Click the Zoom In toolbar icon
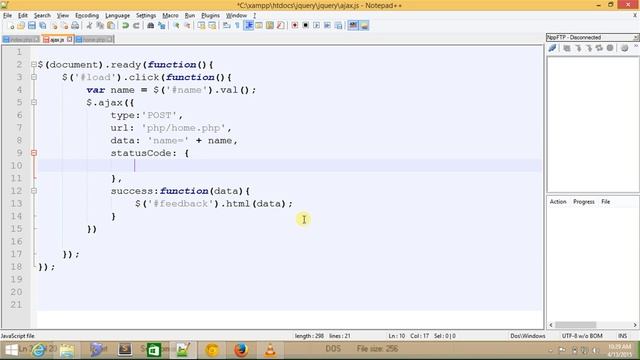Screen dimensions: 640x360 tap(177, 26)
